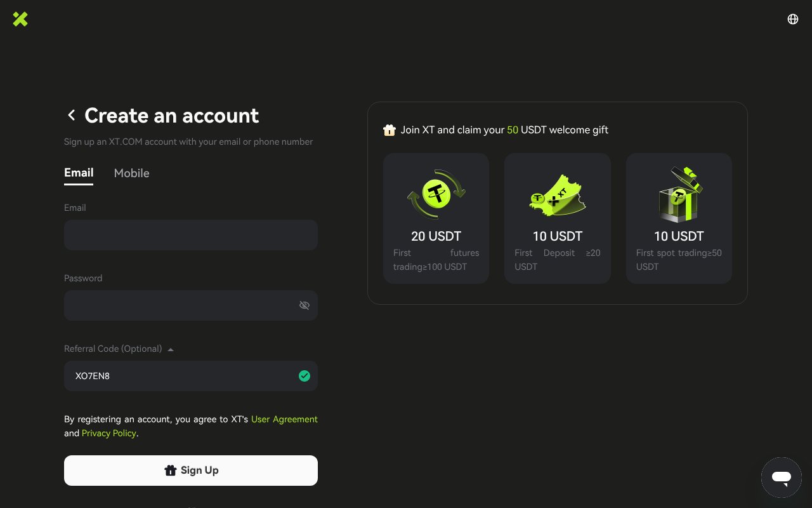Click the gift icon inside the Sign Up button
Screen dimensions: 812x508
pos(171,471)
